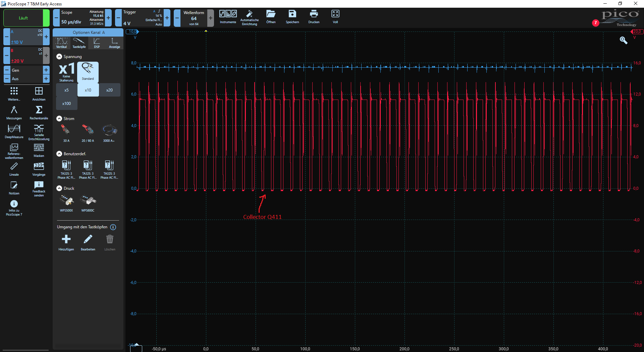The height and width of the screenshot is (352, 644).
Task: Select the WPS500X pressure transducer
Action: pyautogui.click(x=66, y=203)
